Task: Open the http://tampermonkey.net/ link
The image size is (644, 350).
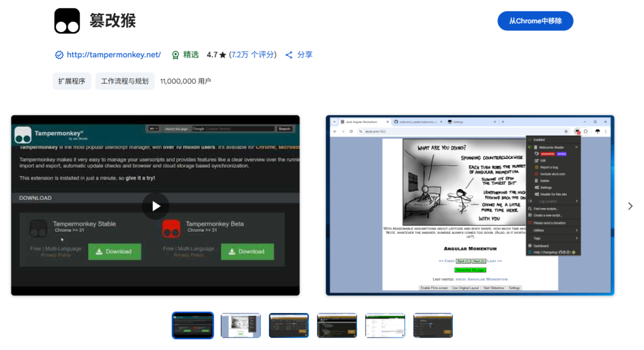Action: [x=114, y=55]
